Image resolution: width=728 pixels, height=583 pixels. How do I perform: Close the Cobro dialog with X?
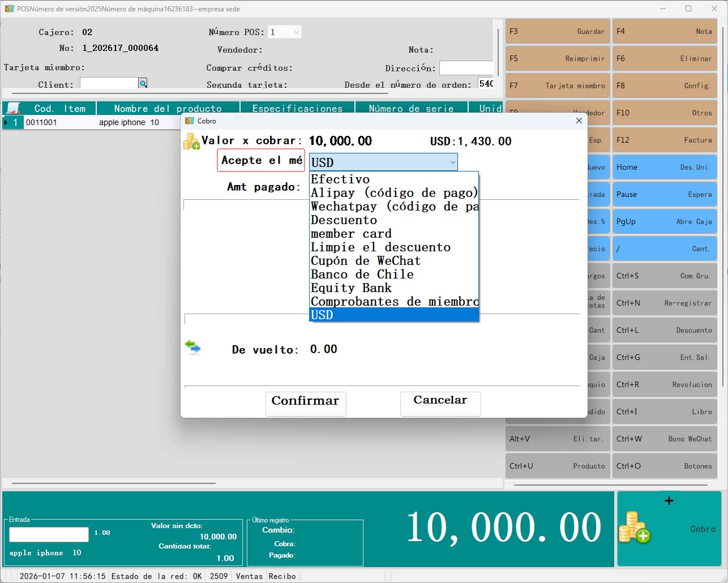coord(579,121)
